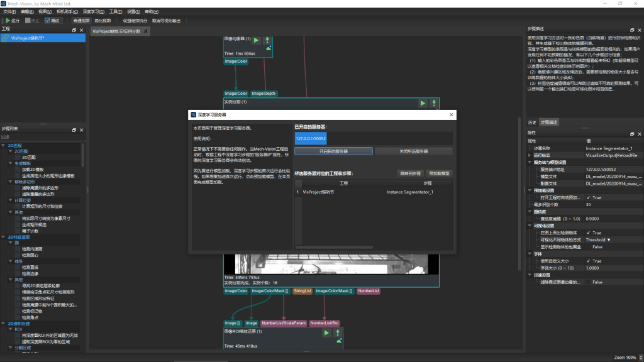This screenshot has width=644, height=362.
Task: Toggle 在图上画出检测物体 True checkbox
Action: click(589, 233)
